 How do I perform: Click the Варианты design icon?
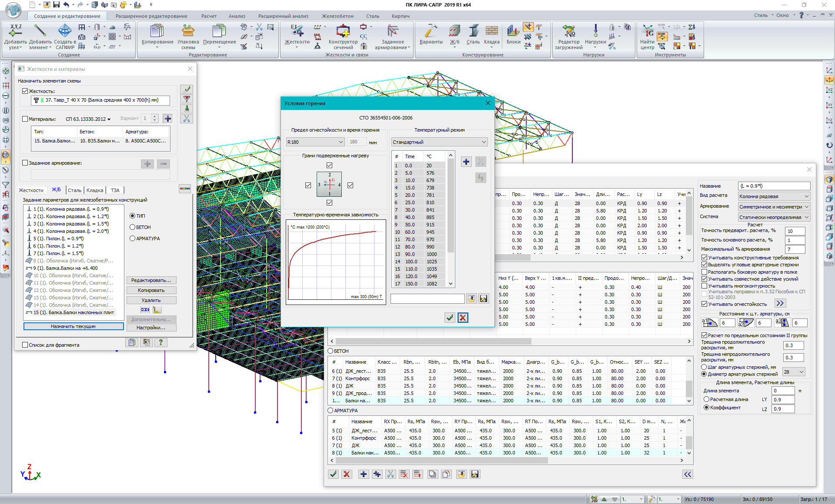[431, 31]
